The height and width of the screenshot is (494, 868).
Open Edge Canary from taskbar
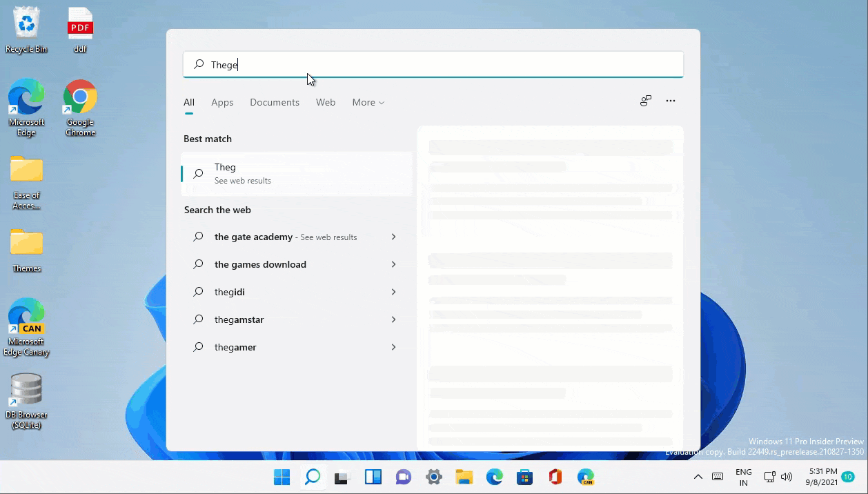(585, 477)
